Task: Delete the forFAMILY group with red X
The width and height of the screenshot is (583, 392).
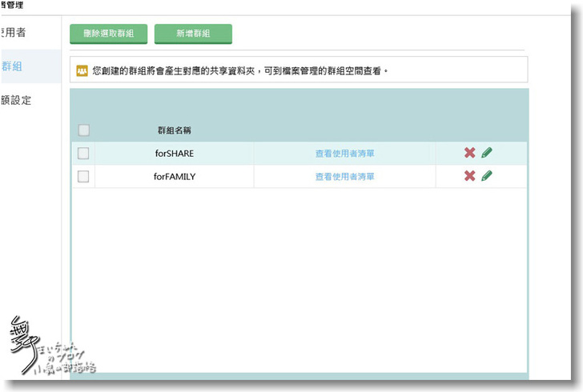Action: coord(469,176)
